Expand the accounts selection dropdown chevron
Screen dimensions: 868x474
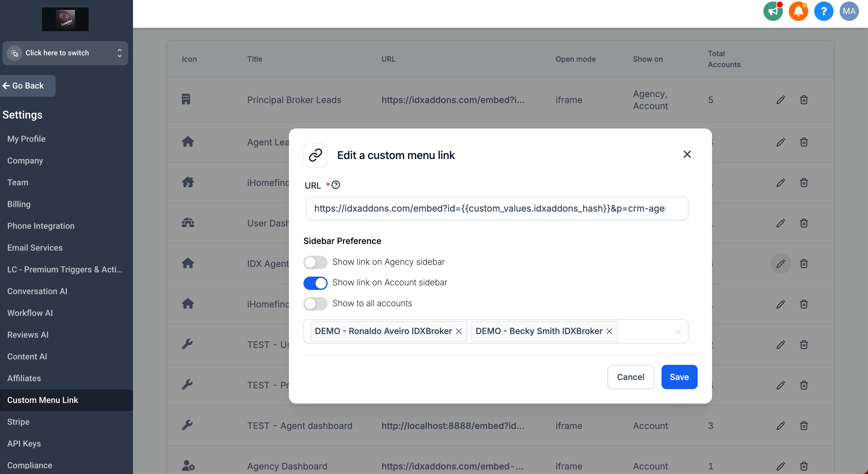678,331
